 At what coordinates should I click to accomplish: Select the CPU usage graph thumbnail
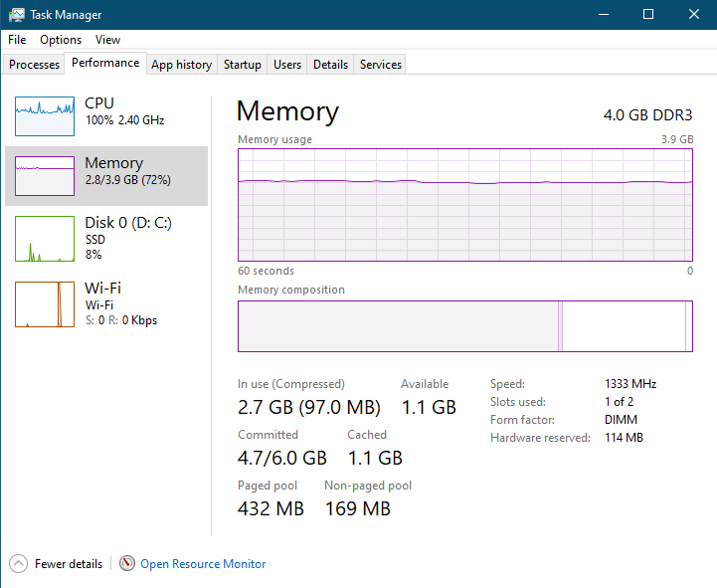[45, 116]
